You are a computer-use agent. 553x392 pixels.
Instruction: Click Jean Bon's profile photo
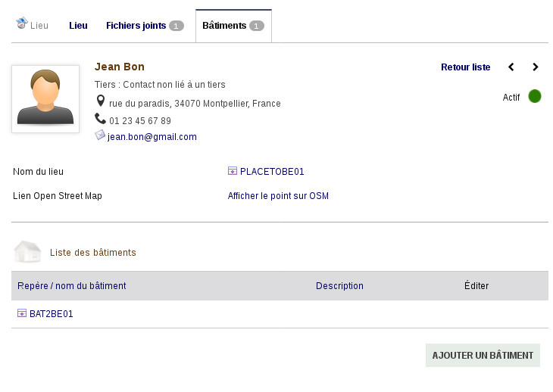point(45,98)
